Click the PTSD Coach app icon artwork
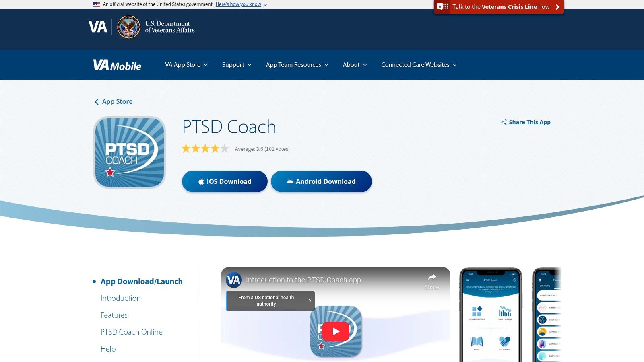Viewport: 644px width, 362px height. (129, 152)
